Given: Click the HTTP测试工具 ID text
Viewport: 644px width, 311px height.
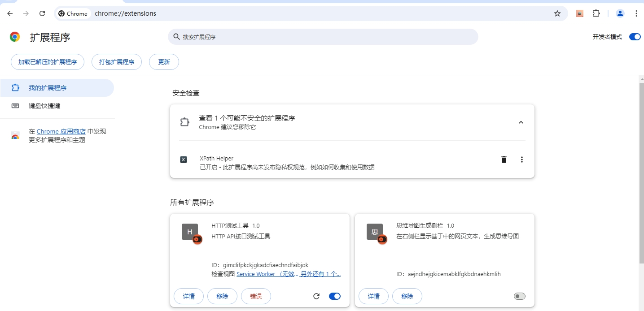Looking at the screenshot, I should 260,265.
